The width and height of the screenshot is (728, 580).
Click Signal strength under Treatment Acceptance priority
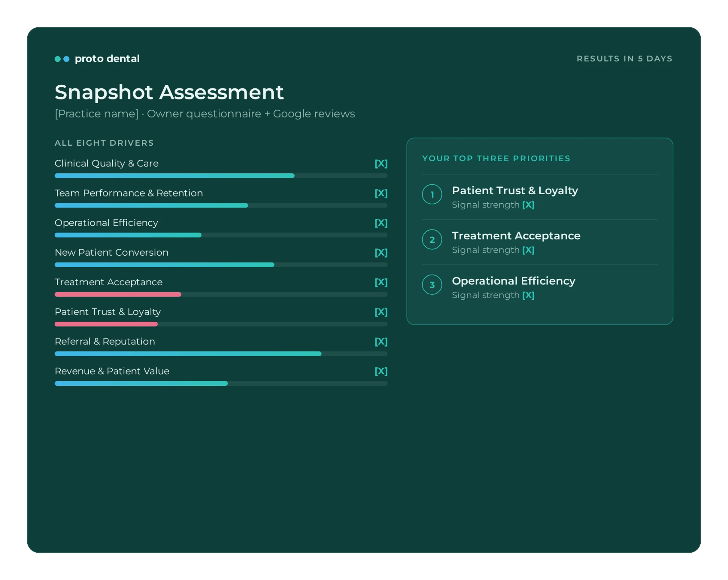pos(493,250)
